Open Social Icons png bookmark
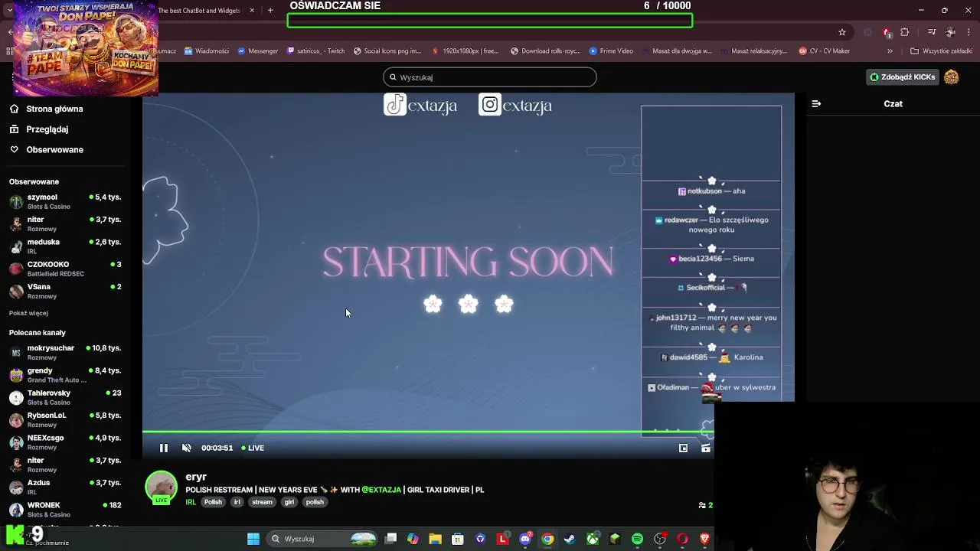 (387, 51)
